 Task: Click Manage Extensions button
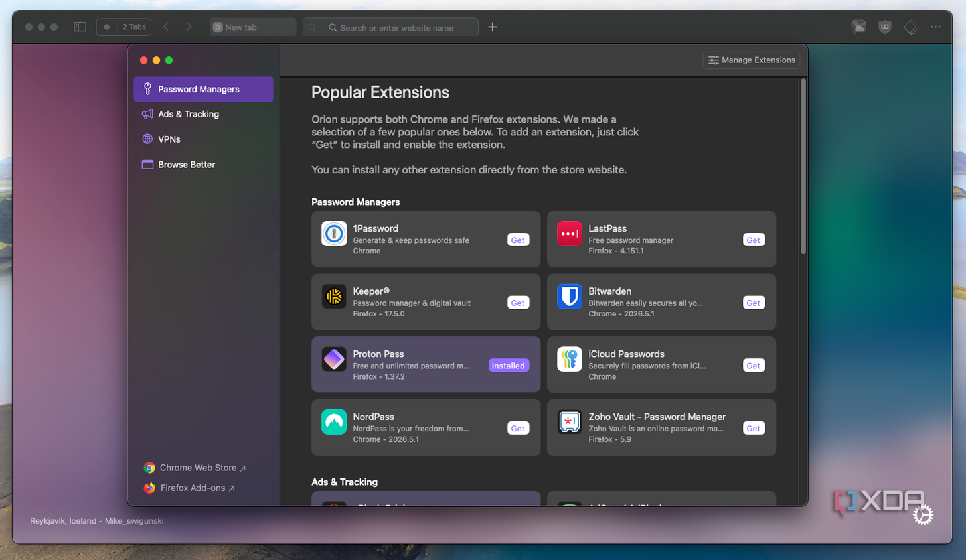point(752,60)
